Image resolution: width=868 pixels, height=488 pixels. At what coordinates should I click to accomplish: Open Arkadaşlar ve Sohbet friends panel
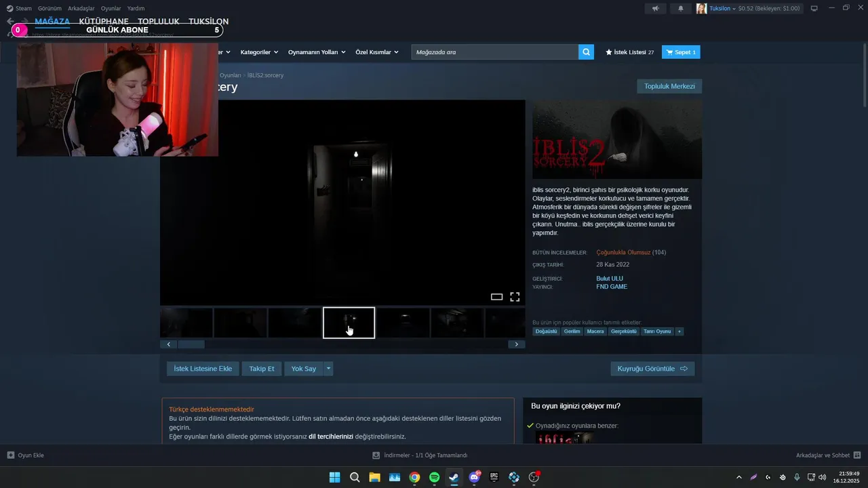click(x=828, y=455)
